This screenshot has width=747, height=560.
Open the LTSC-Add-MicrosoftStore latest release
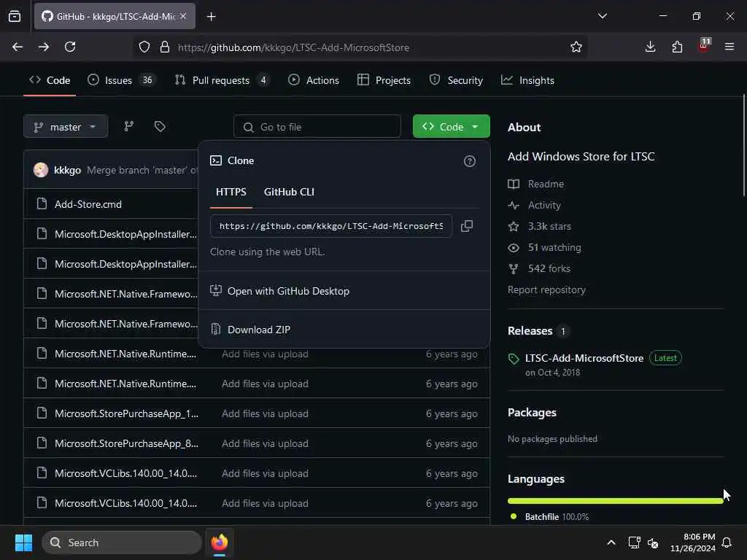[x=584, y=358]
